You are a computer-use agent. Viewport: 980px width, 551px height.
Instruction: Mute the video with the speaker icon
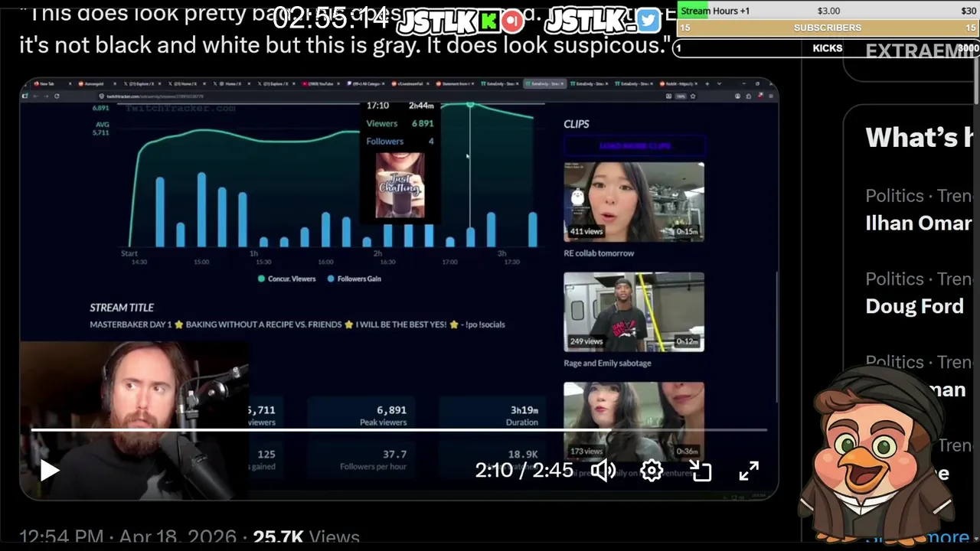point(603,470)
